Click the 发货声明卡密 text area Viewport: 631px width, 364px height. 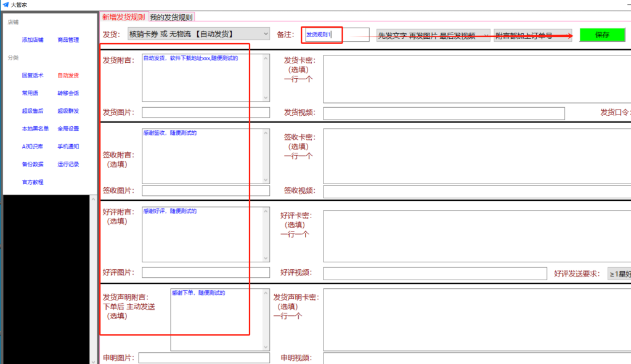click(x=477, y=320)
